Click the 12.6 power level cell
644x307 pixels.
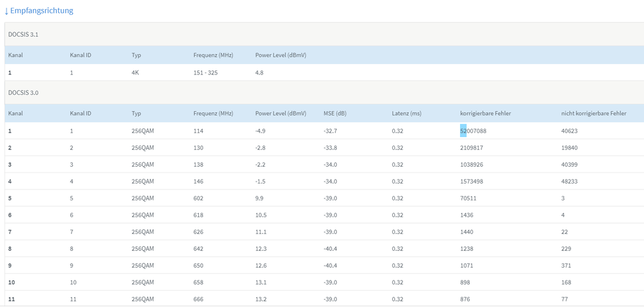261,266
